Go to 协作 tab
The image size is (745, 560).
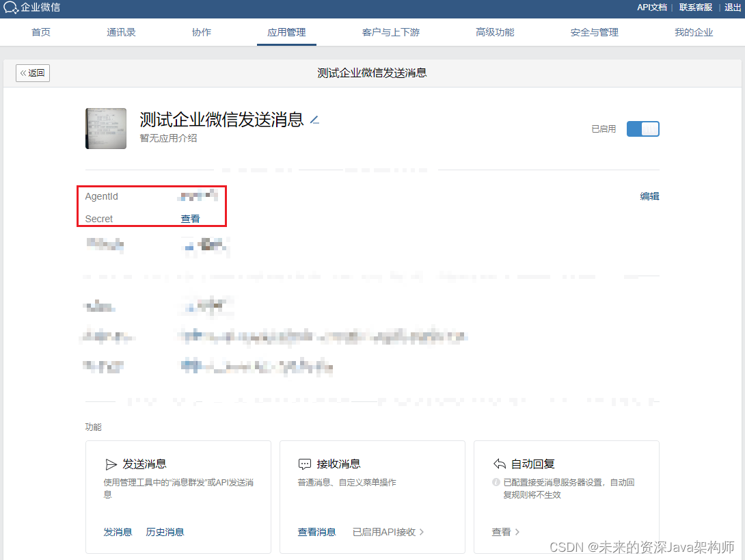[x=202, y=32]
